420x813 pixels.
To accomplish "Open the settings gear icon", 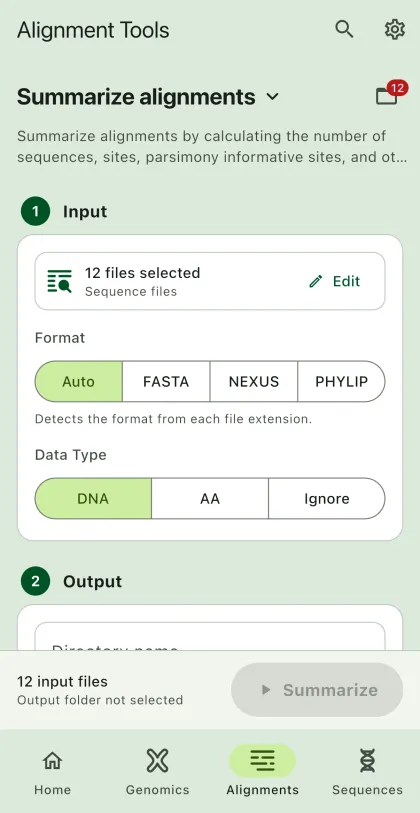I will (395, 29).
